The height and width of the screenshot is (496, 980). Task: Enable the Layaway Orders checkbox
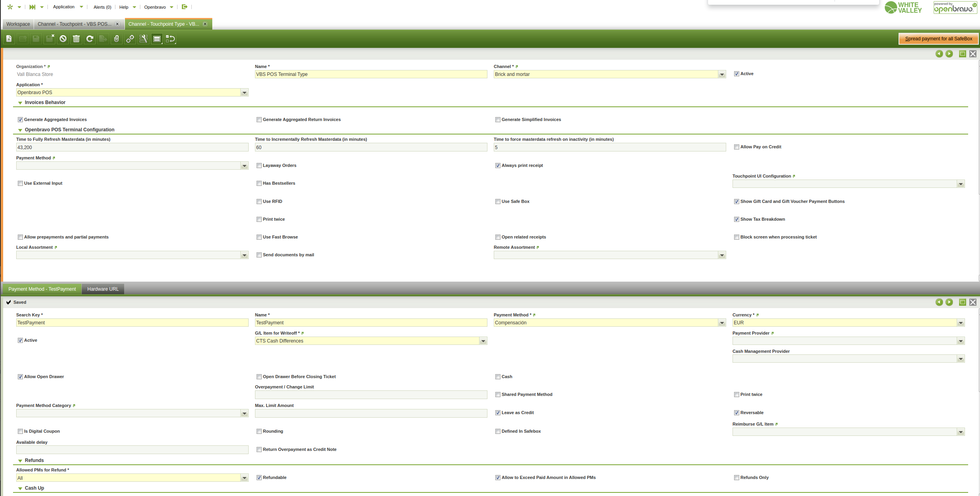(x=259, y=166)
